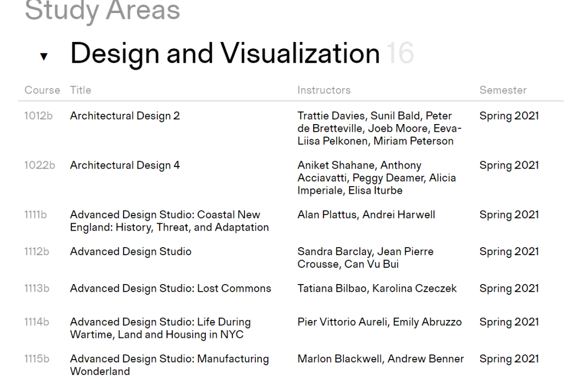Click the Design and Visualization heading
This screenshot has width=588, height=382.
coord(225,53)
